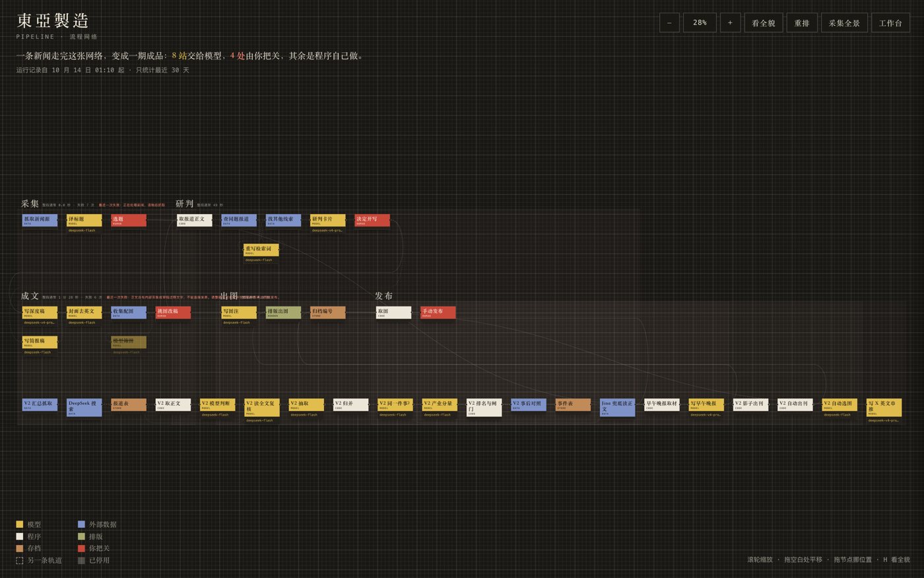Viewport: 924px width, 578px height.
Task: Select the 译标题 model node
Action: coord(84,220)
